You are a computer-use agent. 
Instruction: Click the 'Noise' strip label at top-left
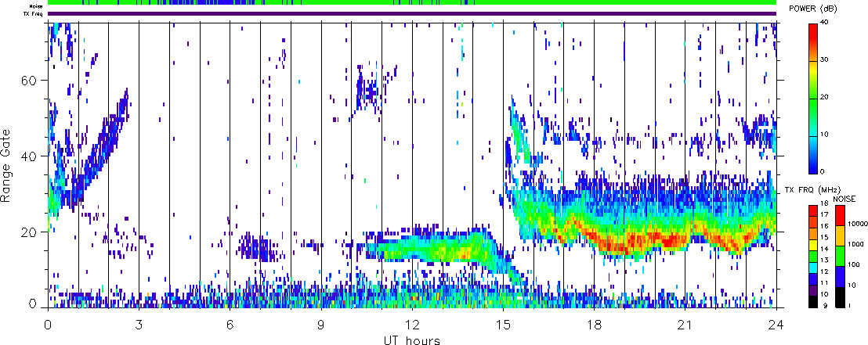pos(37,6)
